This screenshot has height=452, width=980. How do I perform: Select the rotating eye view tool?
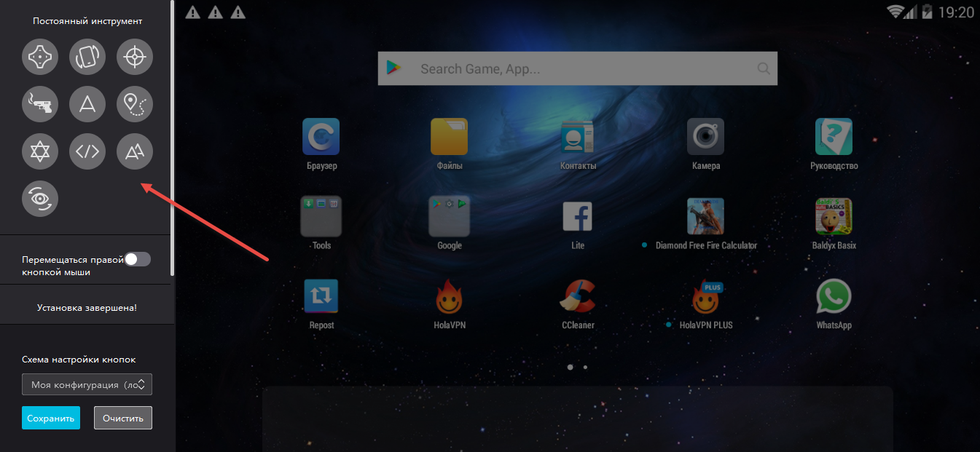(x=40, y=199)
